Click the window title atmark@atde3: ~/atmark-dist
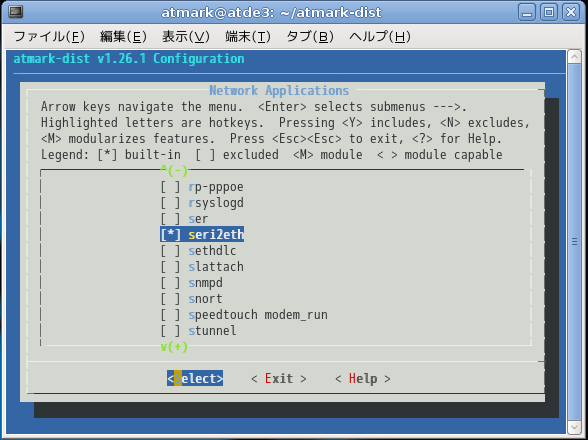Viewport: 588px width, 440px height. (x=271, y=13)
